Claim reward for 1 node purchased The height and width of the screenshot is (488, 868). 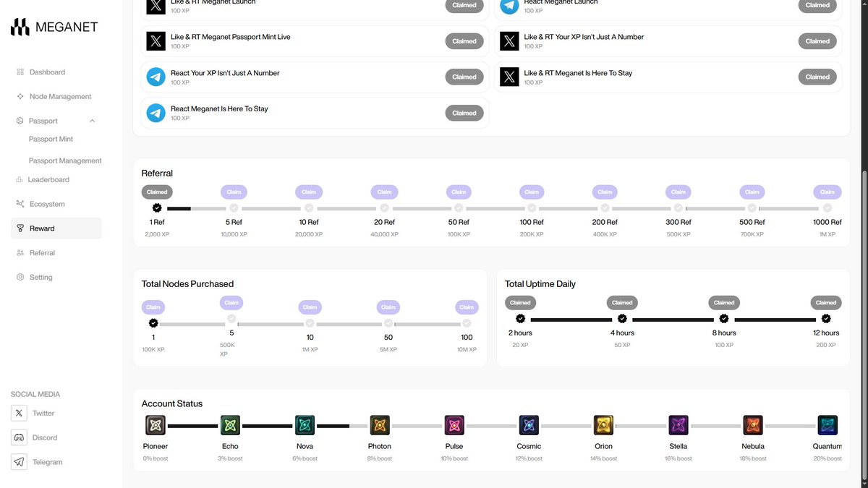153,307
